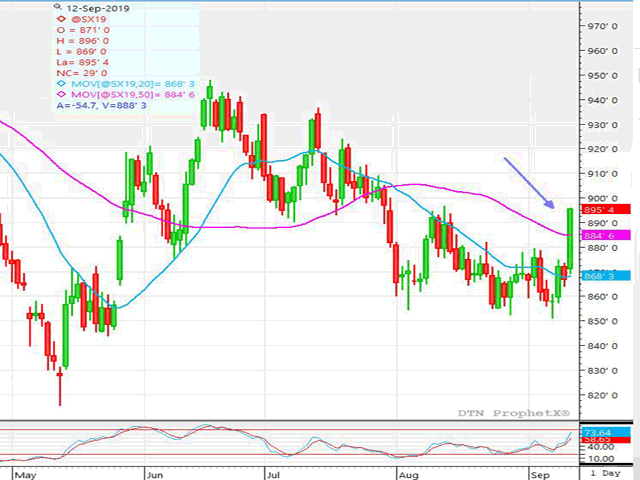Click the 930' 0 price axis label

602,125
